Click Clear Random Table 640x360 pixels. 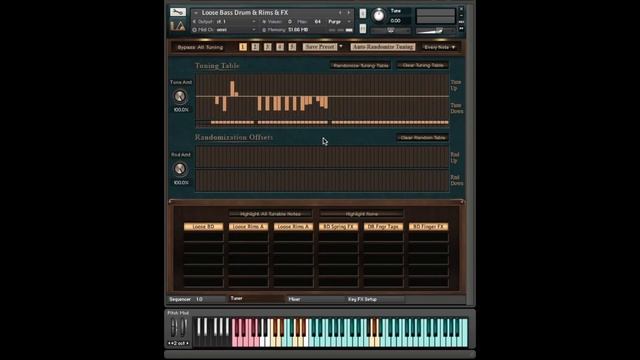(422, 138)
